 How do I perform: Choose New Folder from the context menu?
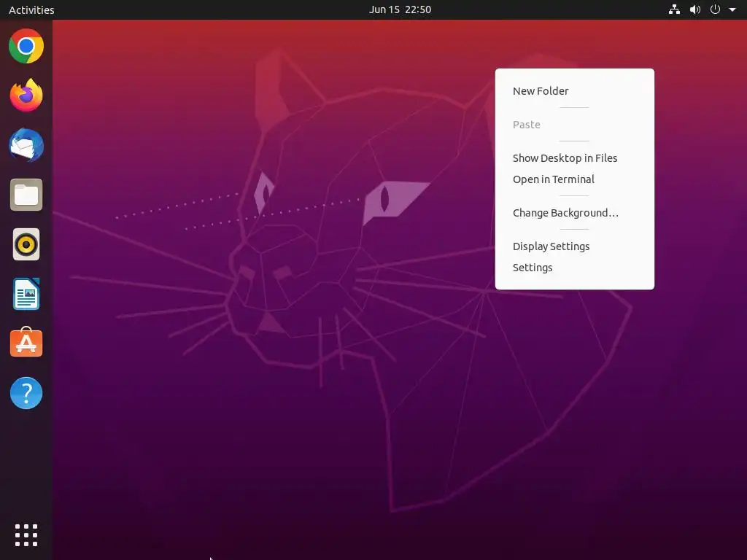pyautogui.click(x=575, y=91)
